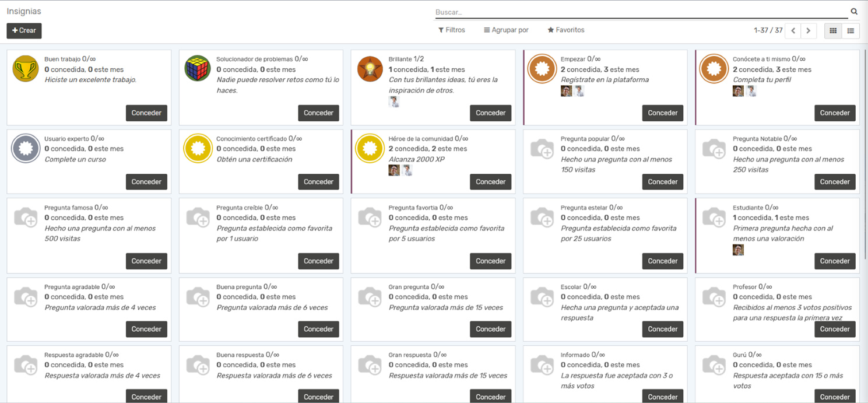Click the Buen trabajo trophy icon
The image size is (868, 403).
(26, 69)
